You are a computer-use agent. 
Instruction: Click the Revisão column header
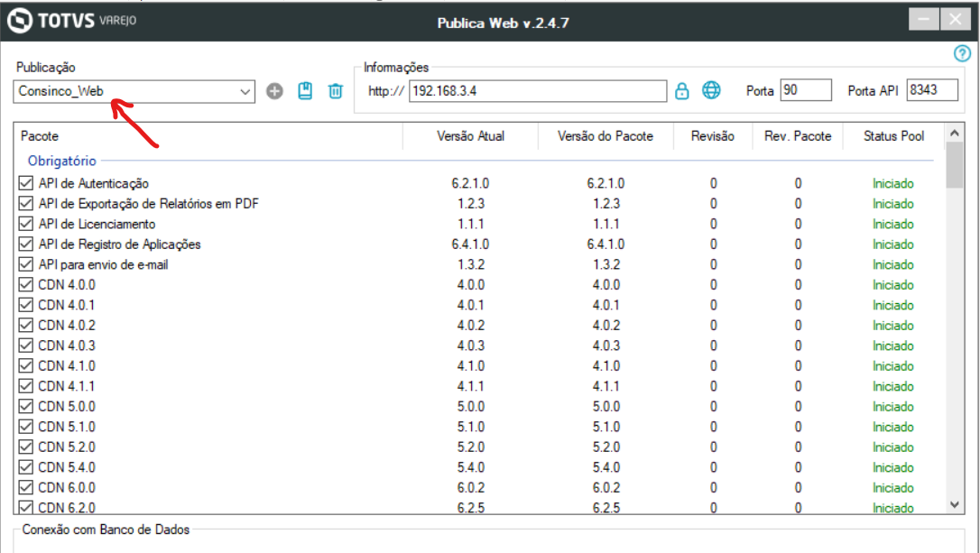[x=713, y=136]
